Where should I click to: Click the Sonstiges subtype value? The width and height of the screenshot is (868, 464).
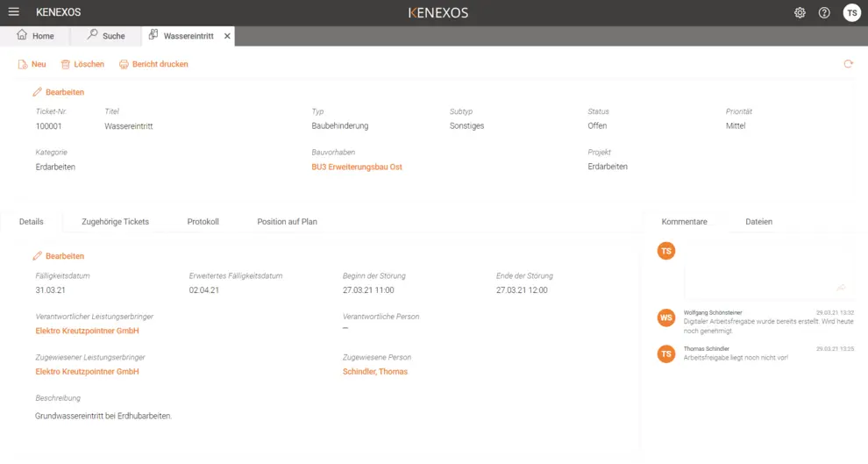pos(466,125)
